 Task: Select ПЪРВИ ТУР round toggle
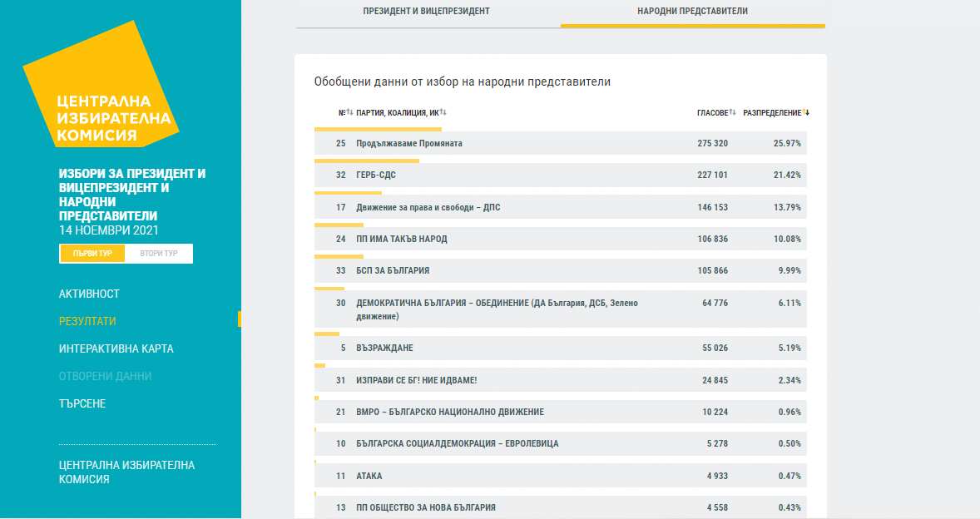pos(92,254)
